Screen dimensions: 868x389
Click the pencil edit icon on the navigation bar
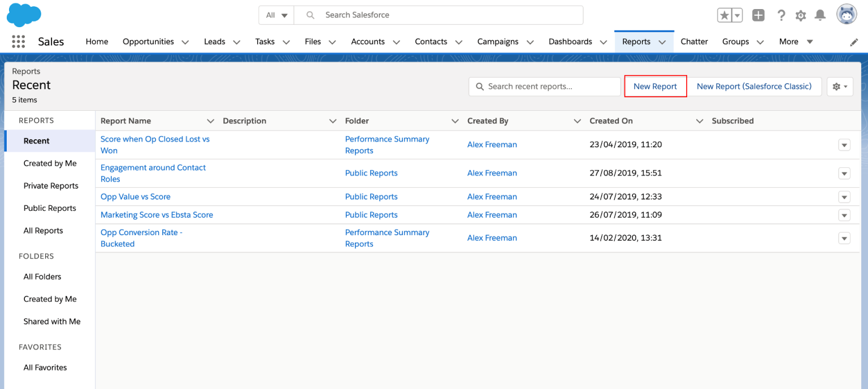coord(854,42)
